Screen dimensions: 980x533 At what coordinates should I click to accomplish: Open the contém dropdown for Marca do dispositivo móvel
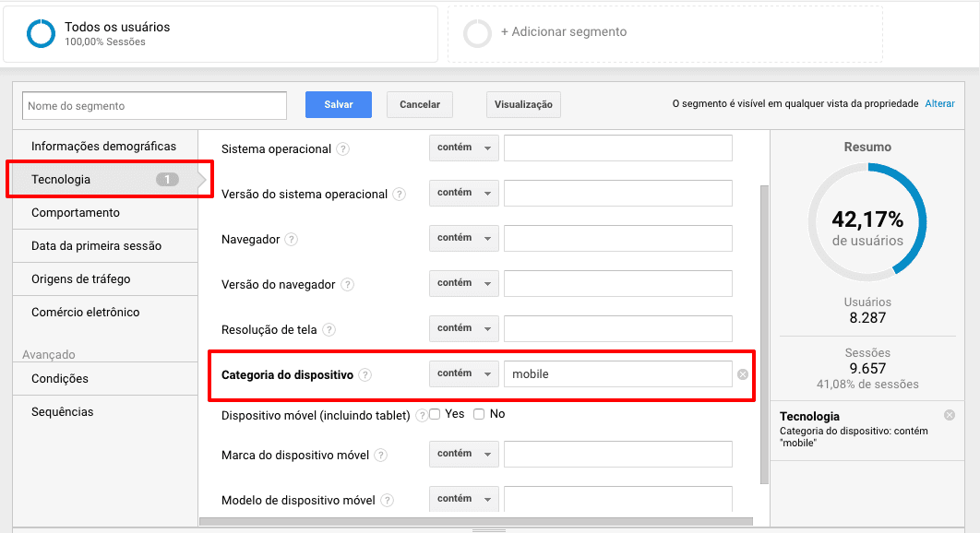point(463,454)
